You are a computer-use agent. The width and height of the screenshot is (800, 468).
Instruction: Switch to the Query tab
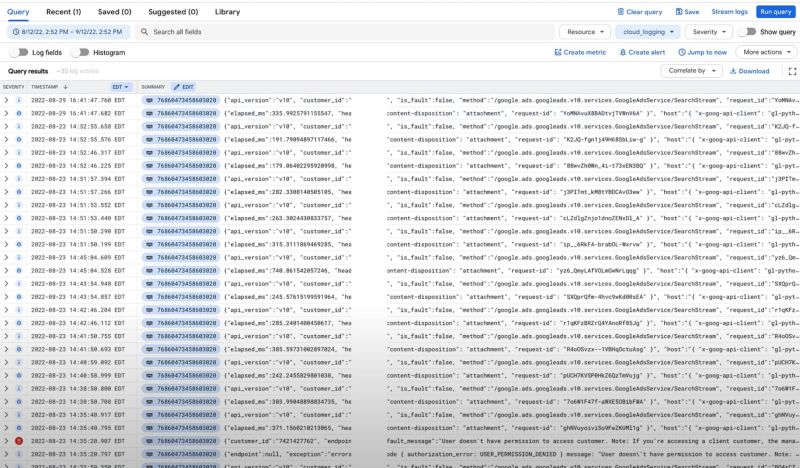pyautogui.click(x=18, y=12)
